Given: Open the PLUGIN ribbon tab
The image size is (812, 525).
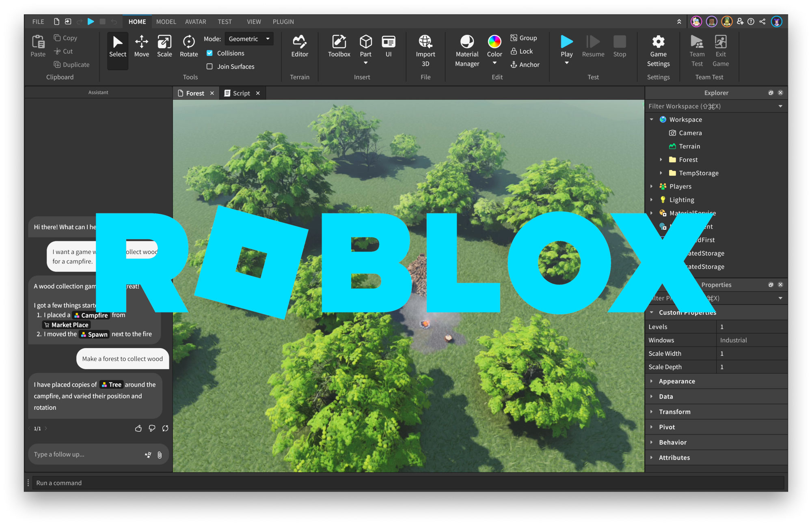Looking at the screenshot, I should pyautogui.click(x=283, y=22).
